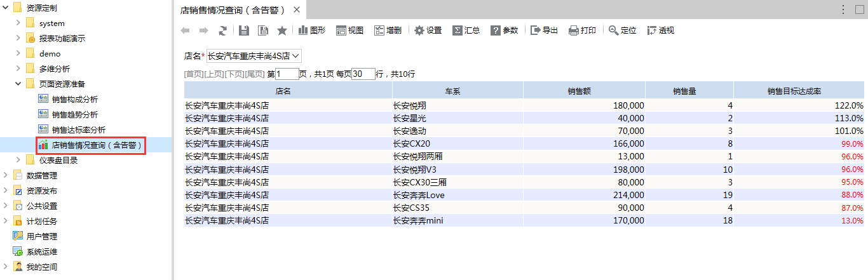The width and height of the screenshot is (868, 280).
Task: Click the 13.0% achievement rate cell
Action: point(799,220)
